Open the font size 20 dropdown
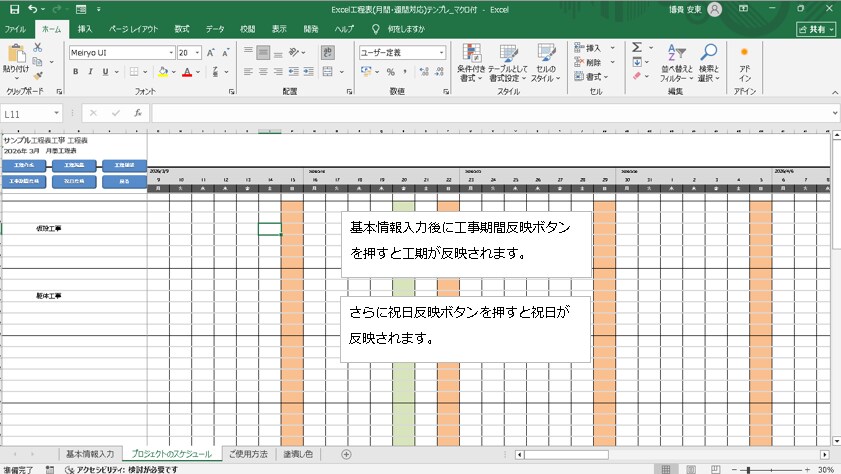 point(197,53)
